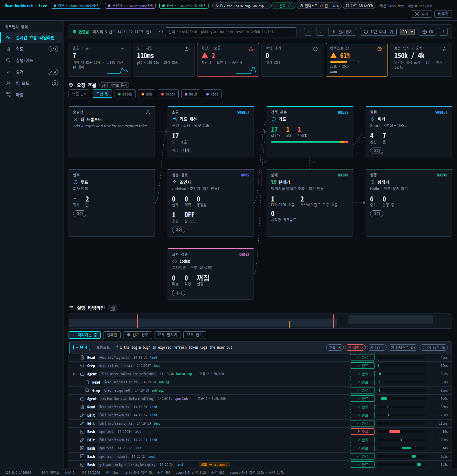The image size is (457, 476).
Task: Enable the 실패만 failures-only filter
Action: [x=112, y=335]
